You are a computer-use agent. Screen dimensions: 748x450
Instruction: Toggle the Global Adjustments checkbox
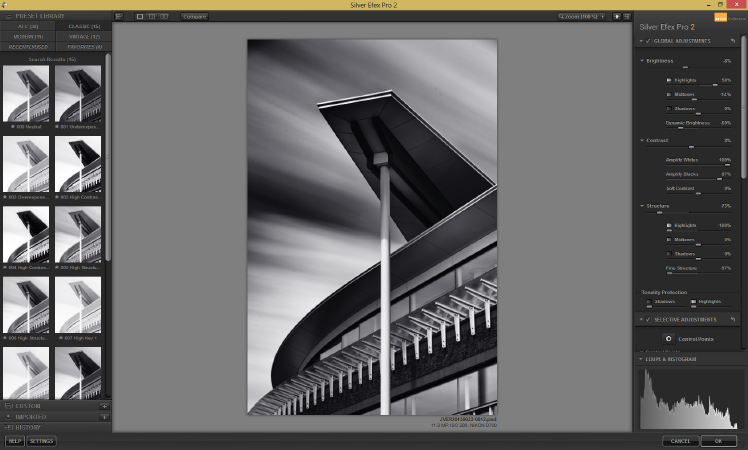[648, 41]
